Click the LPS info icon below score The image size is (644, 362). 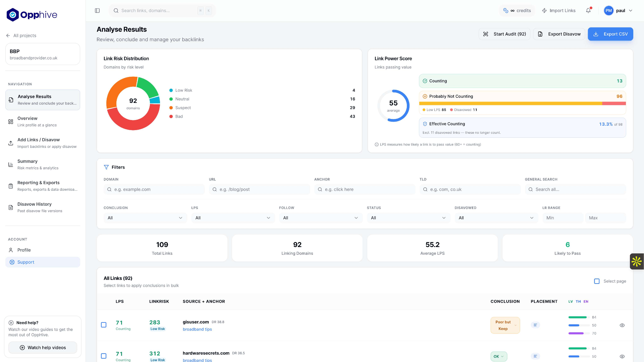pos(376,145)
